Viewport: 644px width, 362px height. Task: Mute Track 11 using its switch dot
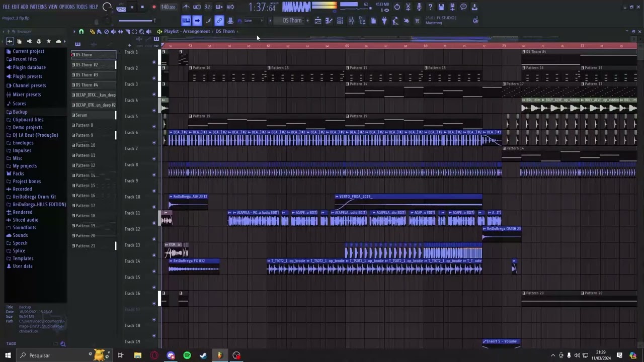tap(154, 223)
